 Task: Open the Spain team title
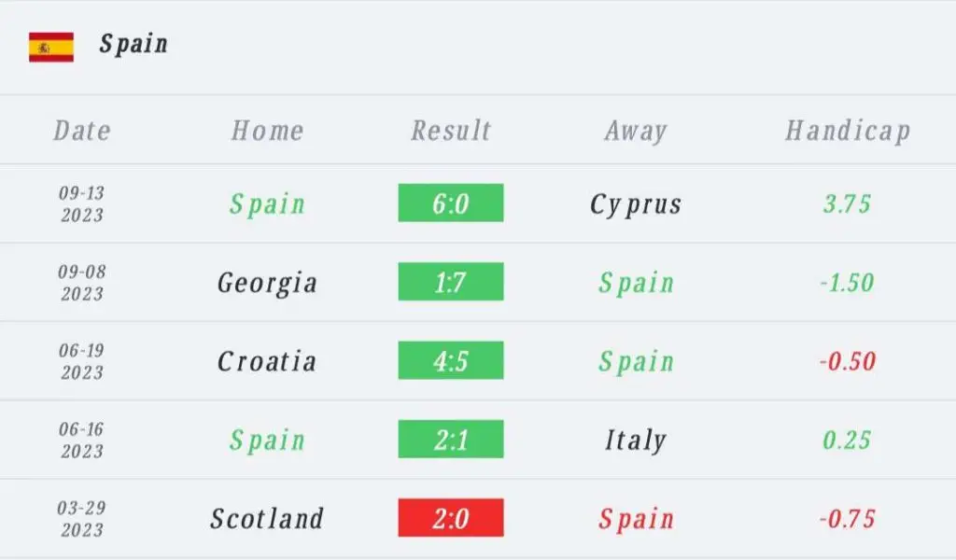(134, 45)
